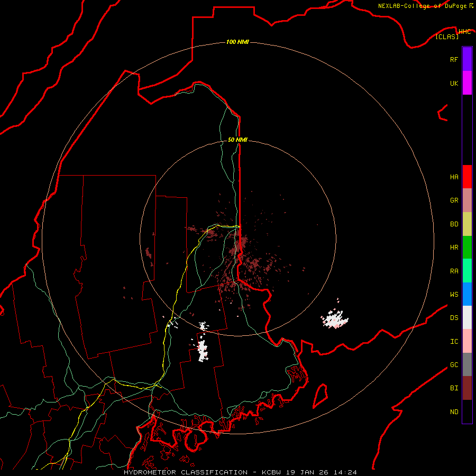476x476 pixels.
Task: Click the KCBW station identifier
Action: coord(272,472)
